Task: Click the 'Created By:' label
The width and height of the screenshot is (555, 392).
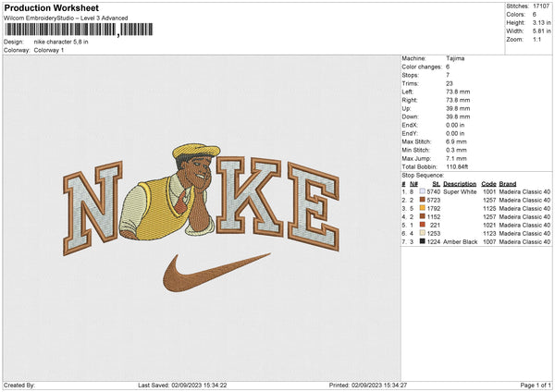Action: [19, 385]
